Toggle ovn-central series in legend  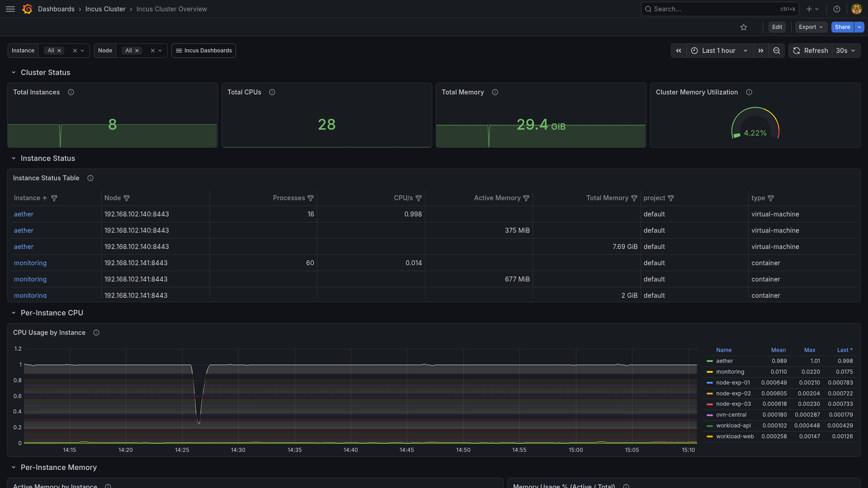click(731, 415)
